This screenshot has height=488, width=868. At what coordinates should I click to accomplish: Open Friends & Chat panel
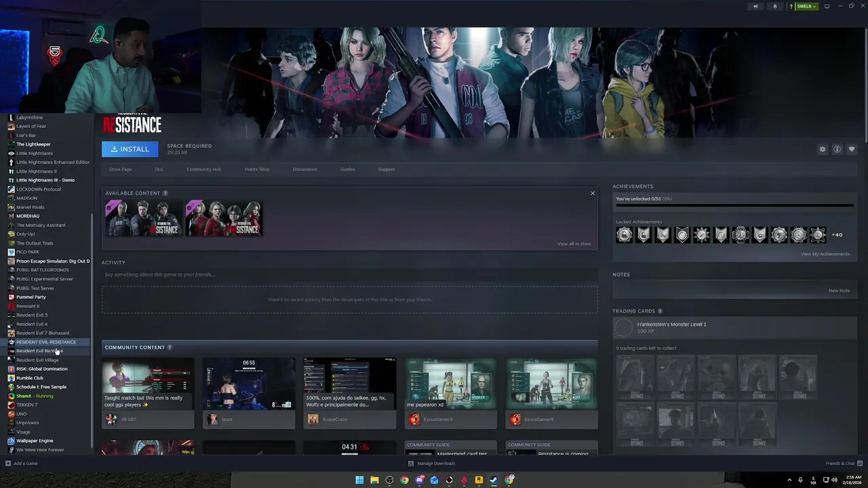(843, 464)
